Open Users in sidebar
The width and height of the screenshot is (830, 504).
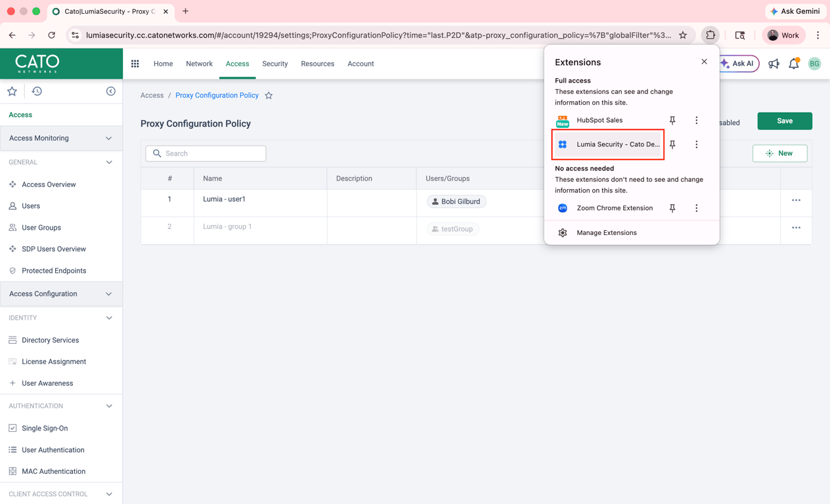(31, 206)
